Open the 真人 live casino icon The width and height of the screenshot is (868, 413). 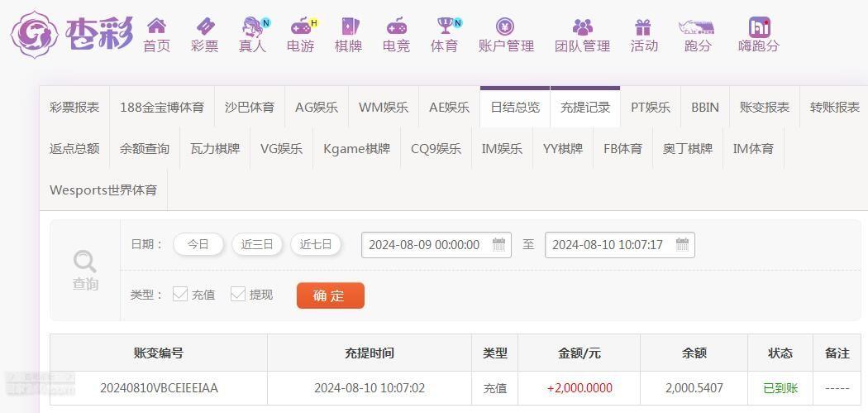pyautogui.click(x=254, y=26)
